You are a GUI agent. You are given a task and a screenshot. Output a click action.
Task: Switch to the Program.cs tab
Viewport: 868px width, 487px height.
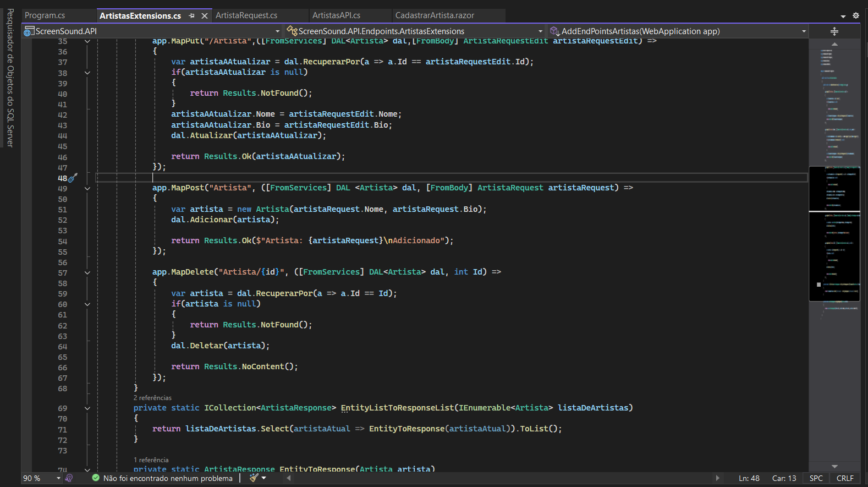coord(45,15)
